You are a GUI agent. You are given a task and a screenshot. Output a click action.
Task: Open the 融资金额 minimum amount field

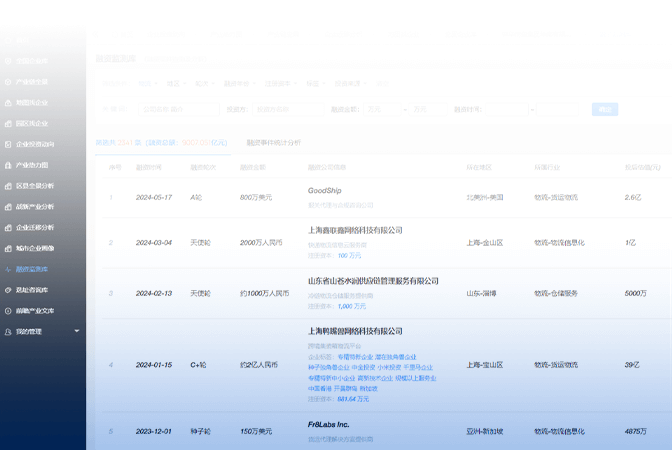coord(384,108)
